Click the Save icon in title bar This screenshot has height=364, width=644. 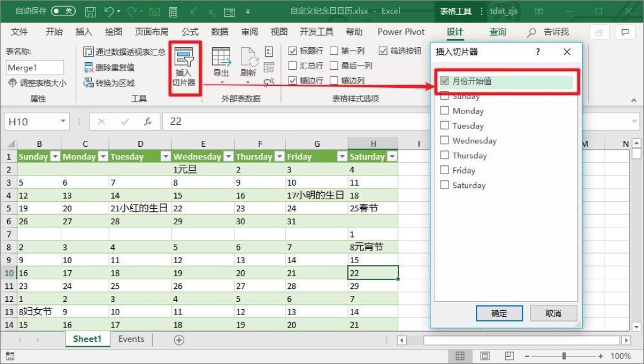[91, 11]
